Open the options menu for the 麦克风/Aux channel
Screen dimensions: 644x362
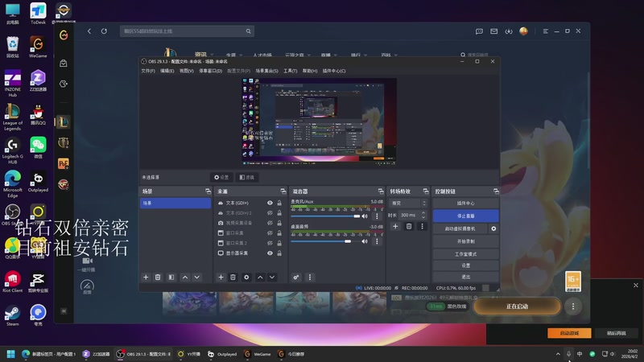[x=377, y=216]
